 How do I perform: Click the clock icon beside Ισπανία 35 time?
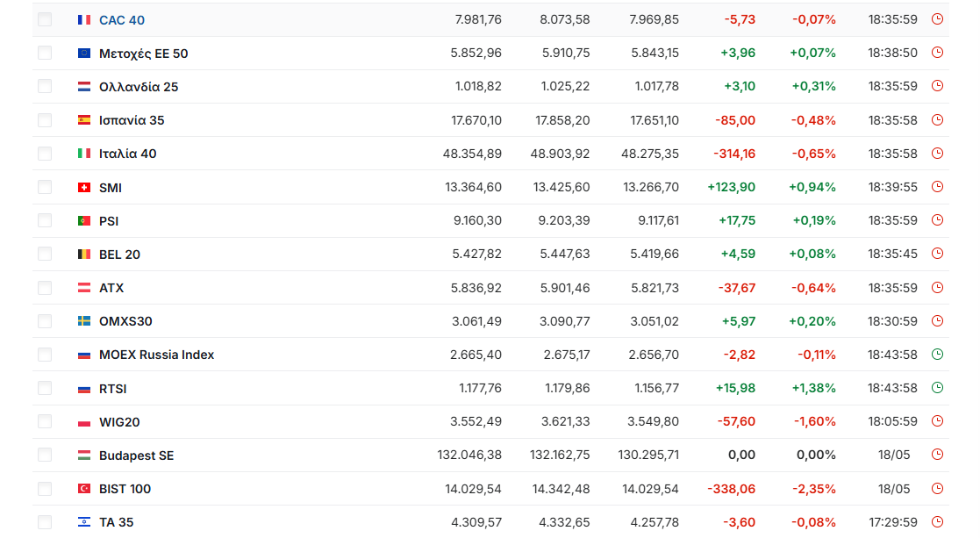(x=937, y=120)
